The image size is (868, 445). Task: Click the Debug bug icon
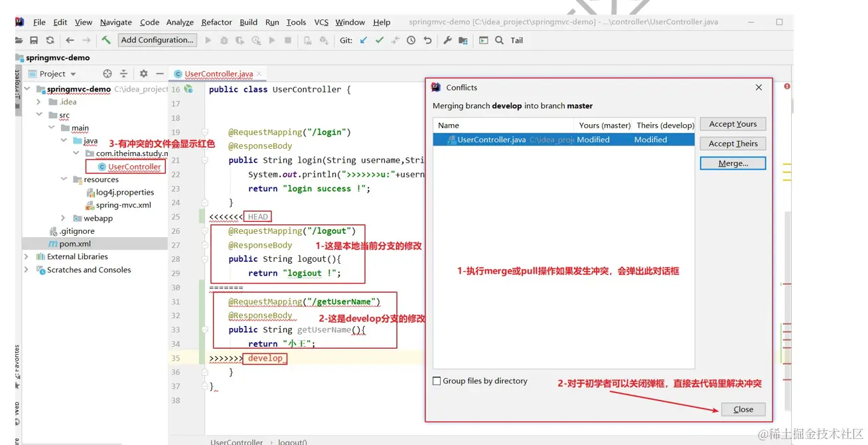[224, 41]
